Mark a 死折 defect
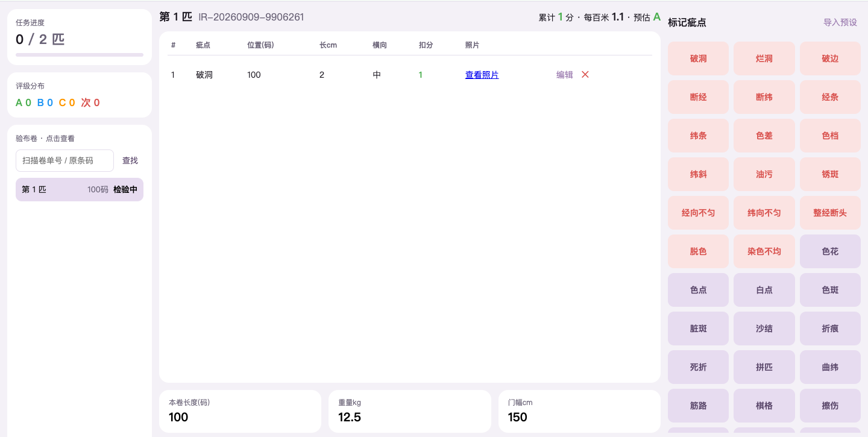Image resolution: width=868 pixels, height=437 pixels. pos(698,367)
